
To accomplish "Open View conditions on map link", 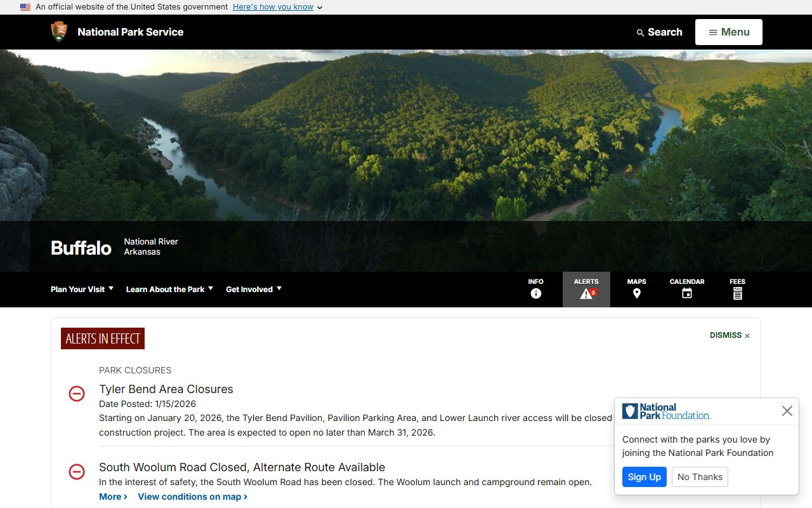I will point(192,497).
